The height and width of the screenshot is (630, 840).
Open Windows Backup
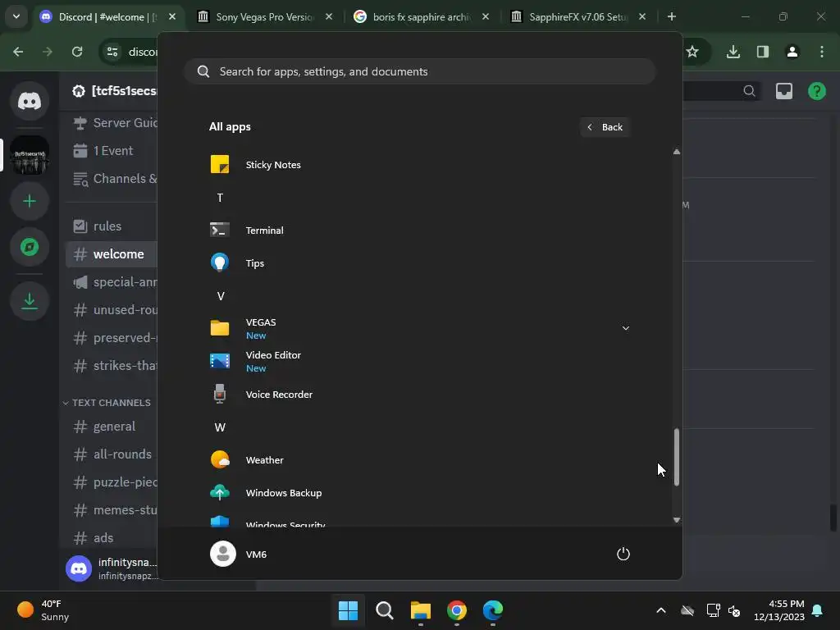click(x=419, y=493)
